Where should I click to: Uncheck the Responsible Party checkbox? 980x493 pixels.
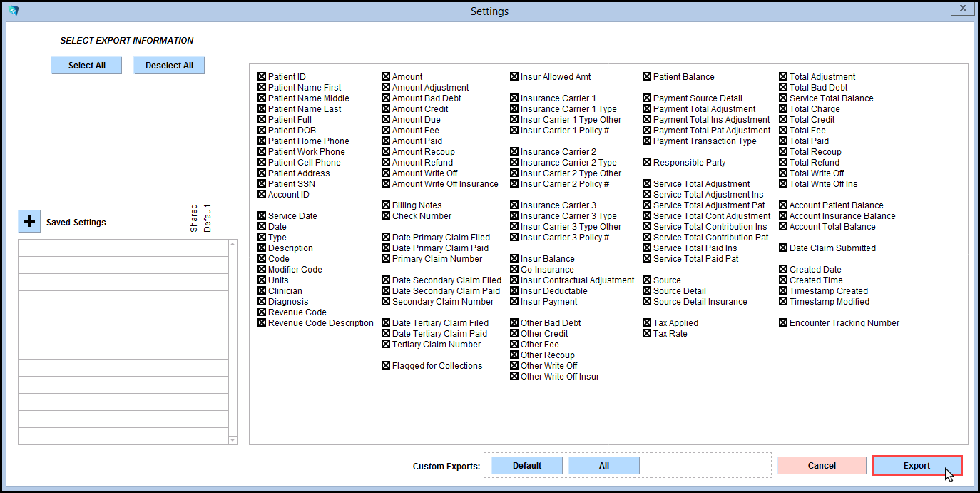[647, 163]
